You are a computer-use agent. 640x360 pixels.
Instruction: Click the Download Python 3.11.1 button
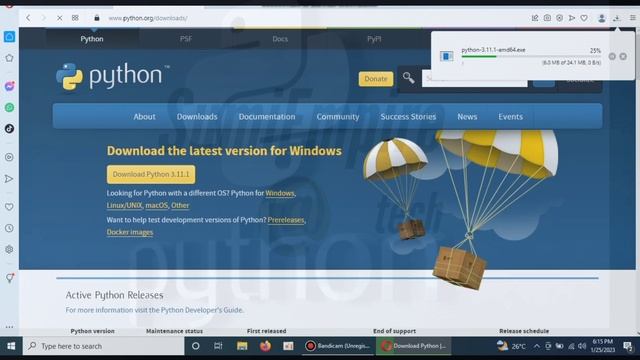coord(151,174)
